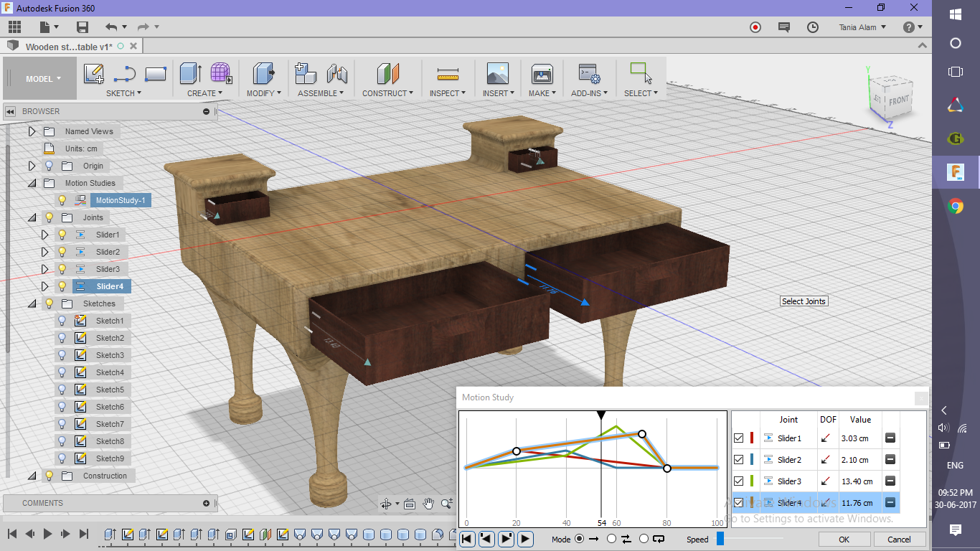Select the Measure ruler icon

coord(448,74)
